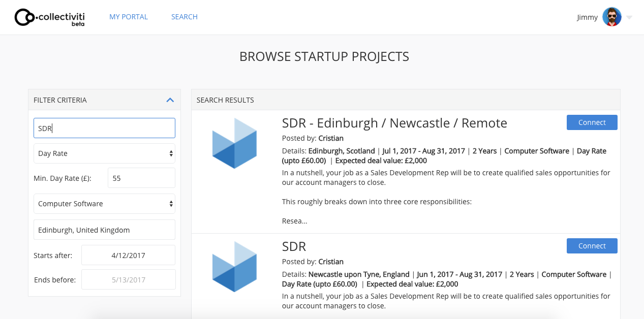The width and height of the screenshot is (644, 319).
Task: Open the Computer Software industry dropdown
Action: coord(104,204)
